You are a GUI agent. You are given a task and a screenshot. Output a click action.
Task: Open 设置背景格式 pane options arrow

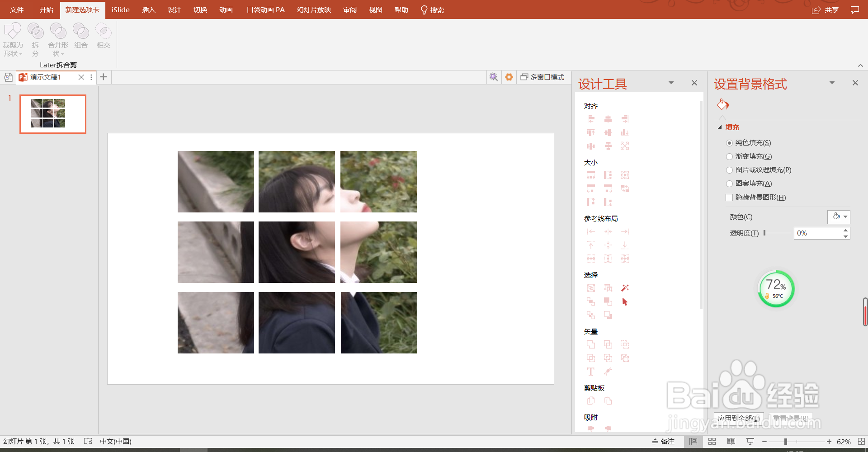pyautogui.click(x=832, y=83)
